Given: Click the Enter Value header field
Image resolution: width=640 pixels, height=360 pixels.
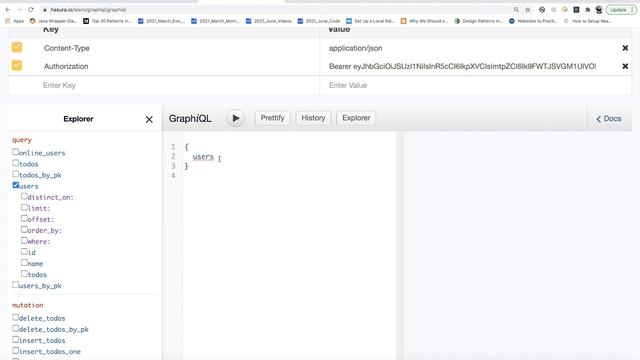Looking at the screenshot, I should tap(476, 85).
